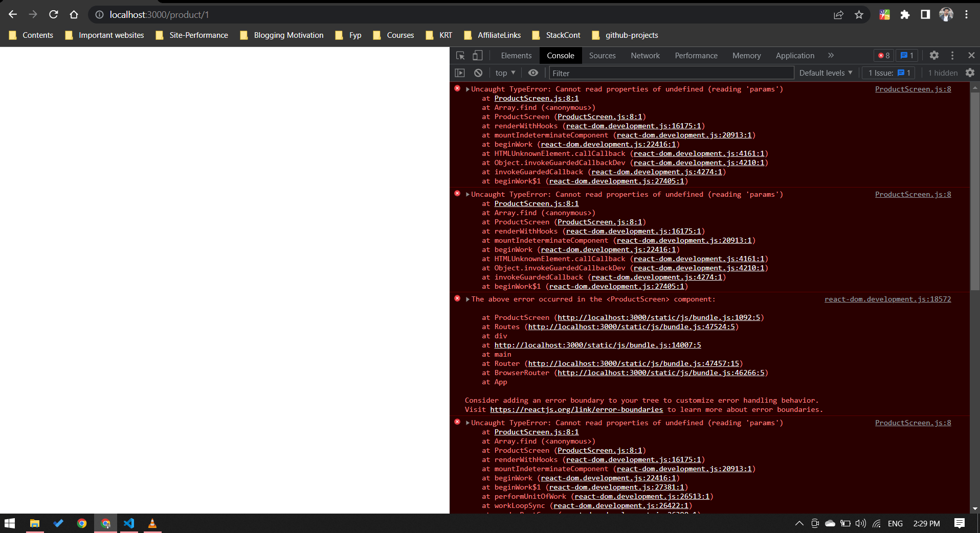The height and width of the screenshot is (533, 980).
Task: Open the first ProductScreen.js:8 source link
Action: coord(913,89)
